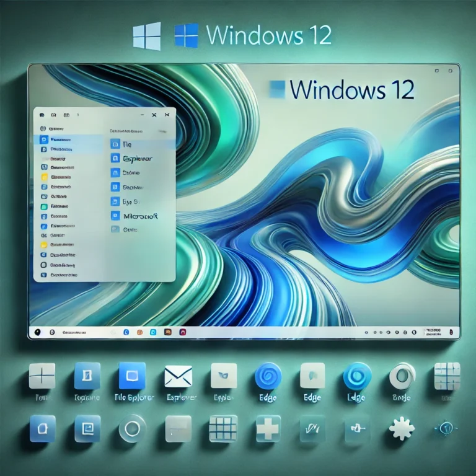Click the second icon in the panel's top toolbar
The width and height of the screenshot is (476, 476).
(54, 115)
